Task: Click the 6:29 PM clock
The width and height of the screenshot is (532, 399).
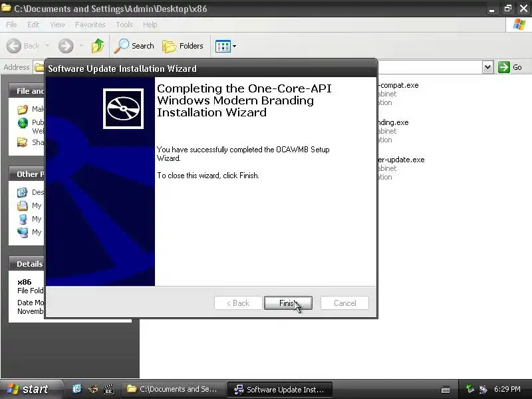Action: pyautogui.click(x=507, y=389)
